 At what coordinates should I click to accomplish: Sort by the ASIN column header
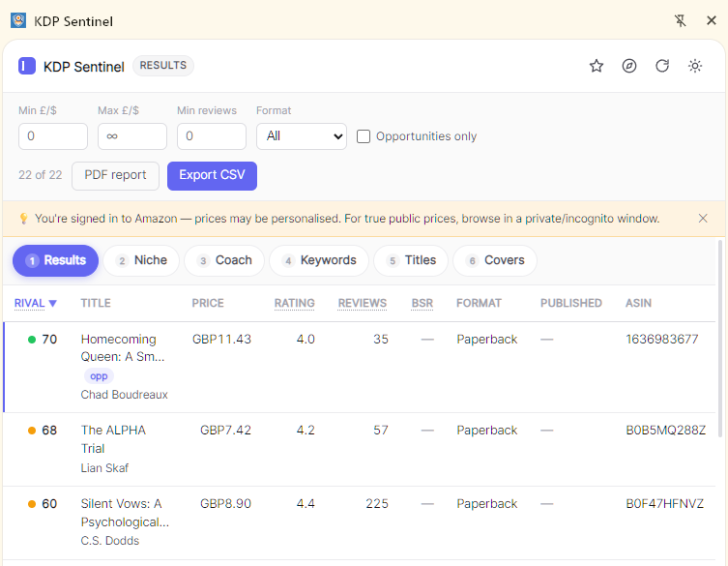click(638, 303)
